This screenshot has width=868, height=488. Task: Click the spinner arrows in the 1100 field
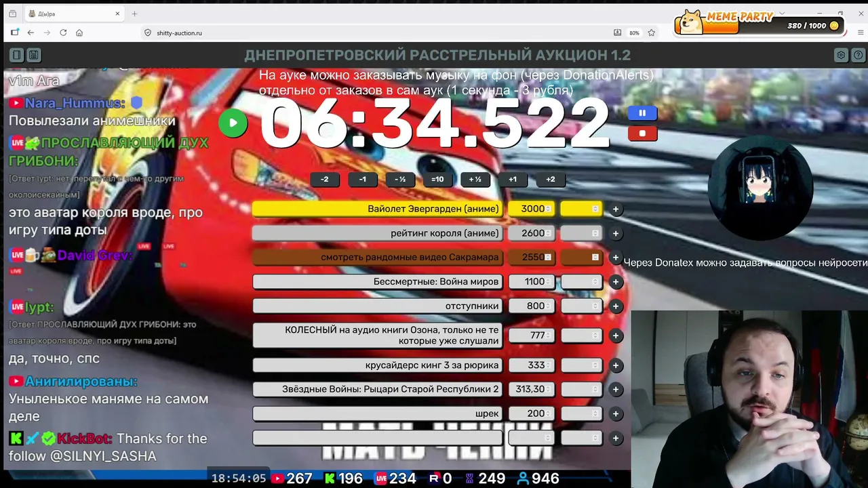[548, 282]
